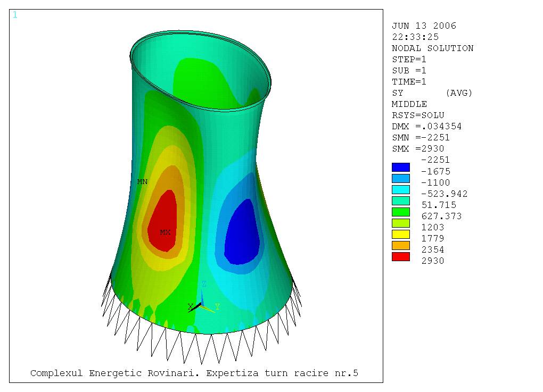Click the Z axis label on triad
Screen dimensions: 543x392
click(x=203, y=285)
